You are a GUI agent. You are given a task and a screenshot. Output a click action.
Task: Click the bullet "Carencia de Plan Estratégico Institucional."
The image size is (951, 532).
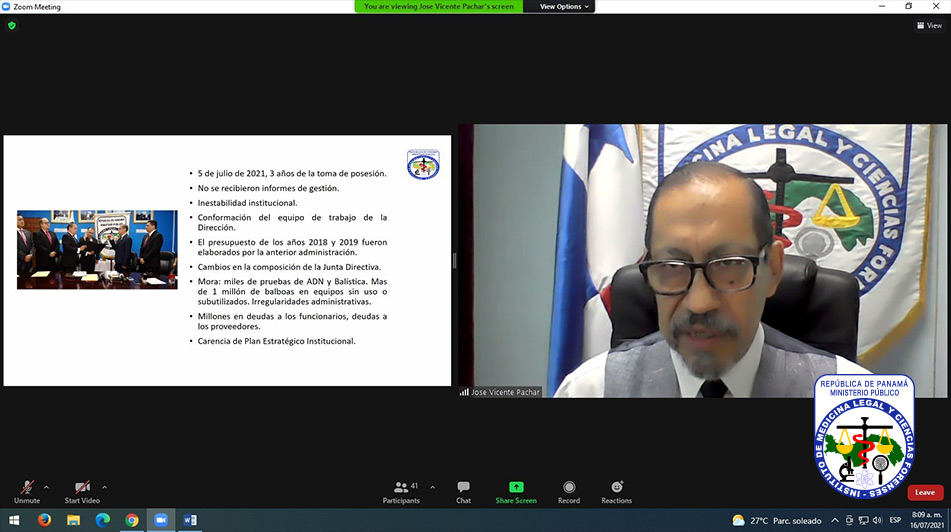277,342
